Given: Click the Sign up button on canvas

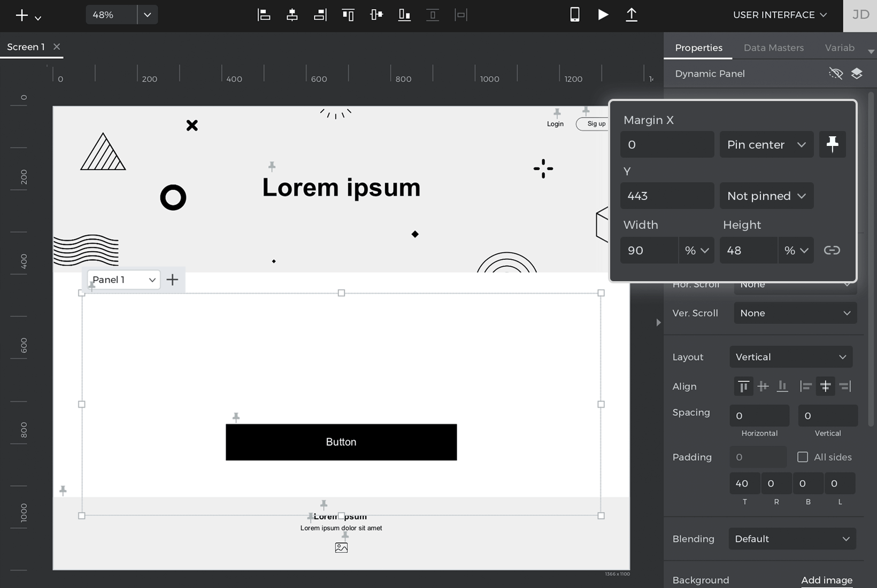Looking at the screenshot, I should (x=593, y=123).
